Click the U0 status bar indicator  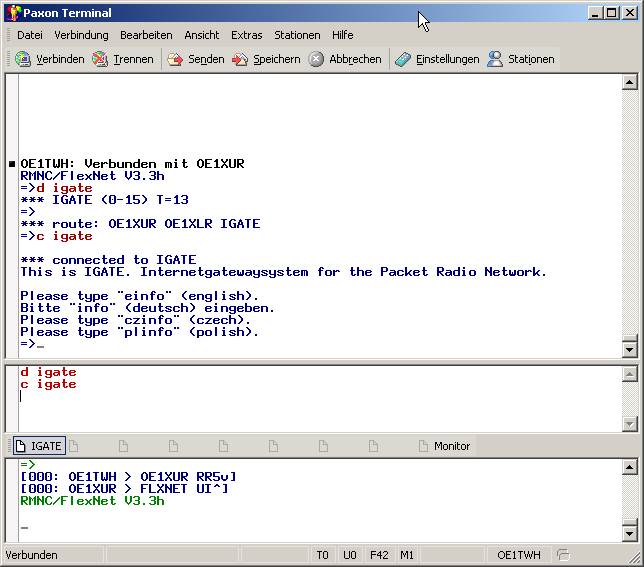(x=350, y=555)
